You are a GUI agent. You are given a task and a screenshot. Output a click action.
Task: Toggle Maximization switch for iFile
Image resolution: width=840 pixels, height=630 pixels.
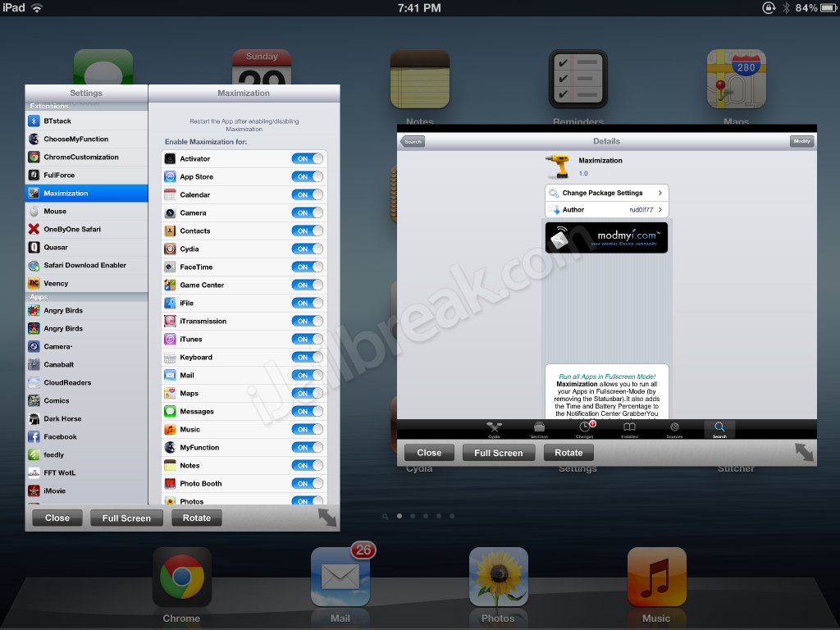point(307,304)
